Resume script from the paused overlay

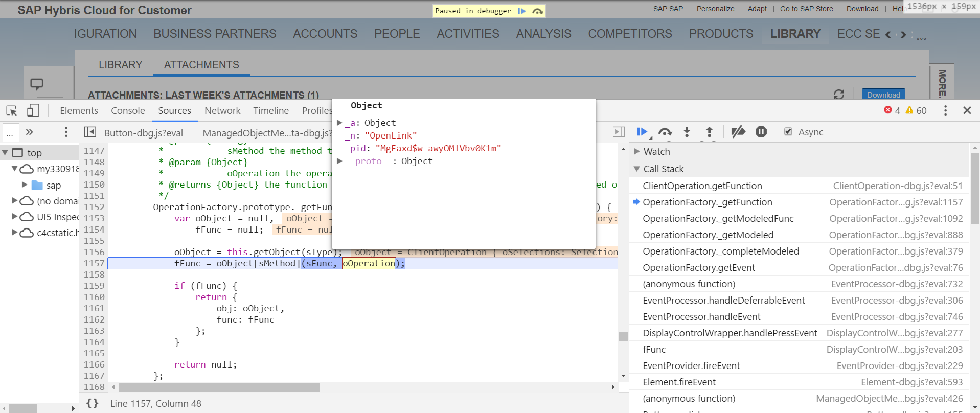pyautogui.click(x=521, y=11)
